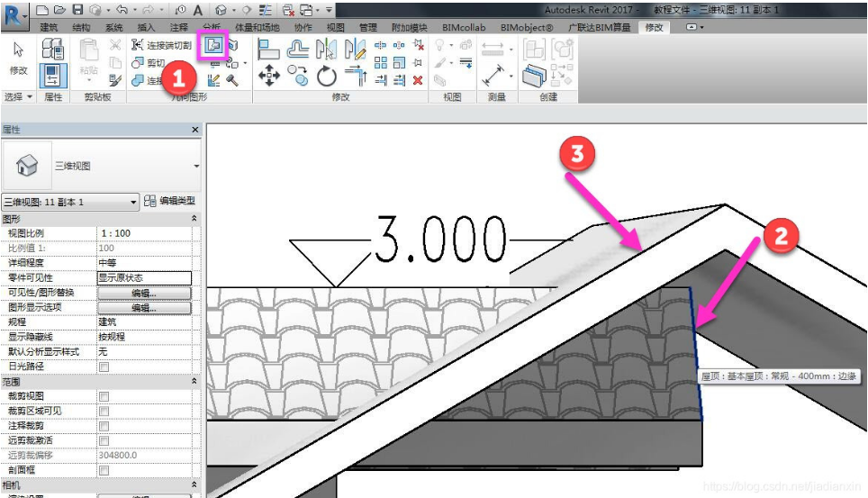Switch to the 视图 ribbon tab
868x498 pixels.
335,27
